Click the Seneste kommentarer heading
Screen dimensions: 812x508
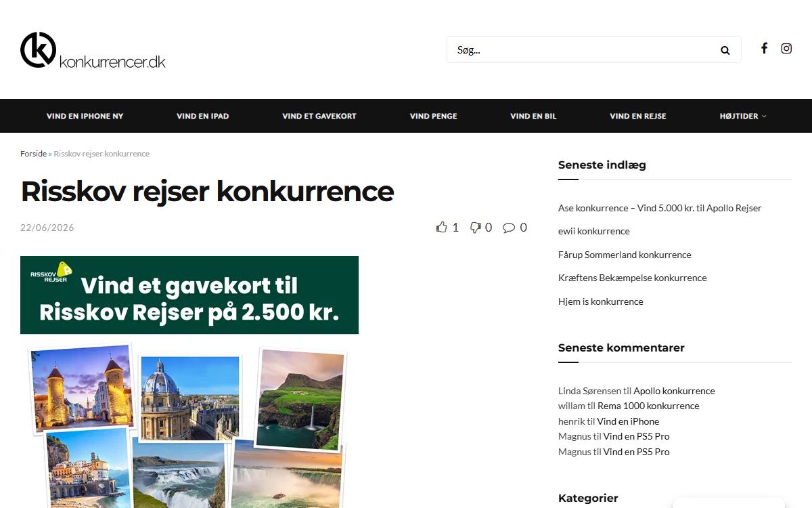click(621, 347)
